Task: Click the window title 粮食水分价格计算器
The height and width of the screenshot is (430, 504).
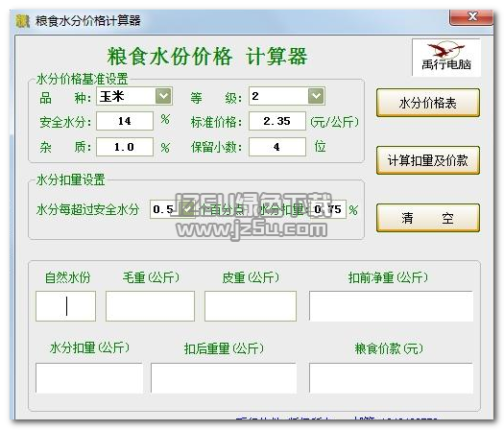Action: tap(87, 21)
